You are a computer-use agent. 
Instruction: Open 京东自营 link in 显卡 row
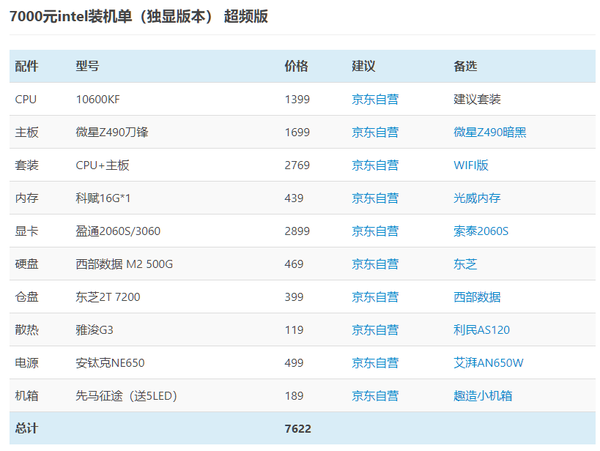coord(375,231)
